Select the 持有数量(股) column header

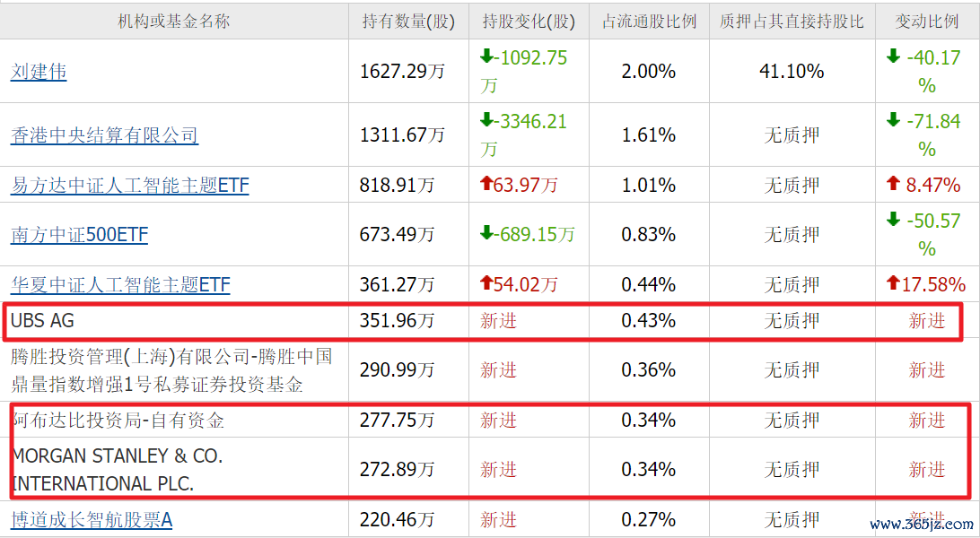coord(408,22)
